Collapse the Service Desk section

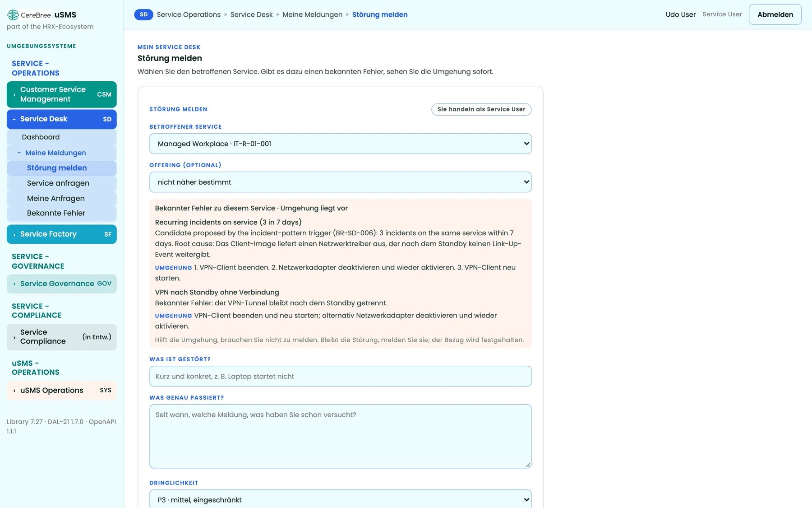coord(62,119)
